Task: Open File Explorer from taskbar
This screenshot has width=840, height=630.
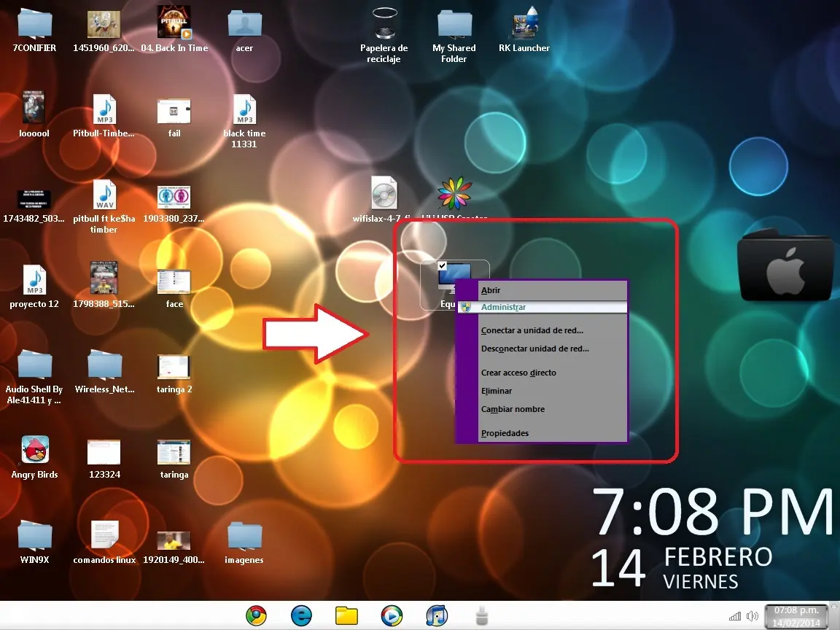Action: [x=346, y=615]
